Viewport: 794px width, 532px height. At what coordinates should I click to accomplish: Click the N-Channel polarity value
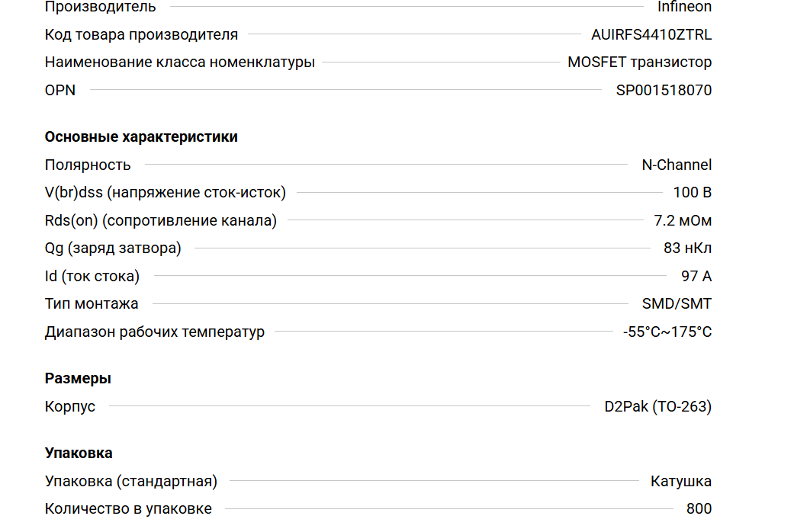[x=677, y=165]
